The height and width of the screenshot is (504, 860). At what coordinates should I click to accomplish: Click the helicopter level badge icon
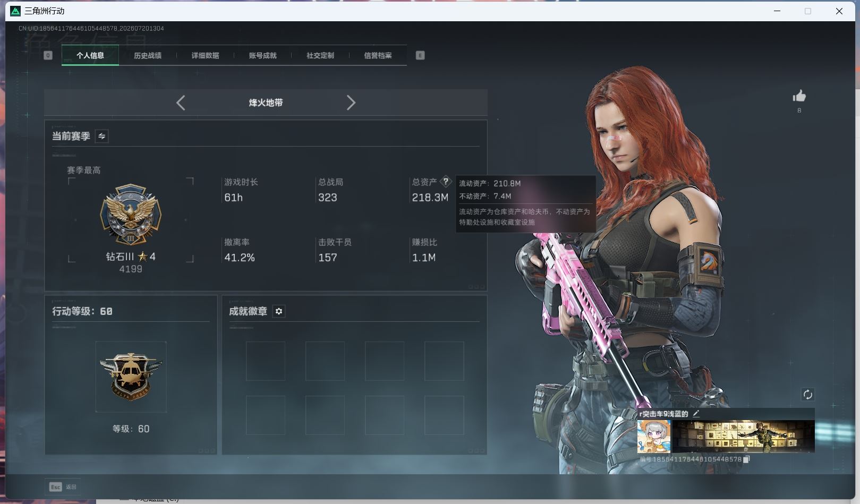[x=131, y=377]
